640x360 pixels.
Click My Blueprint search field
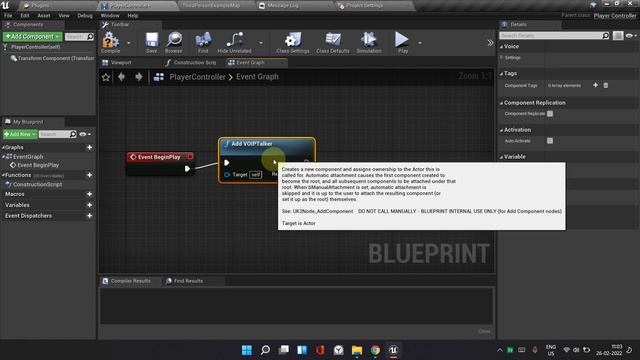tap(58, 134)
